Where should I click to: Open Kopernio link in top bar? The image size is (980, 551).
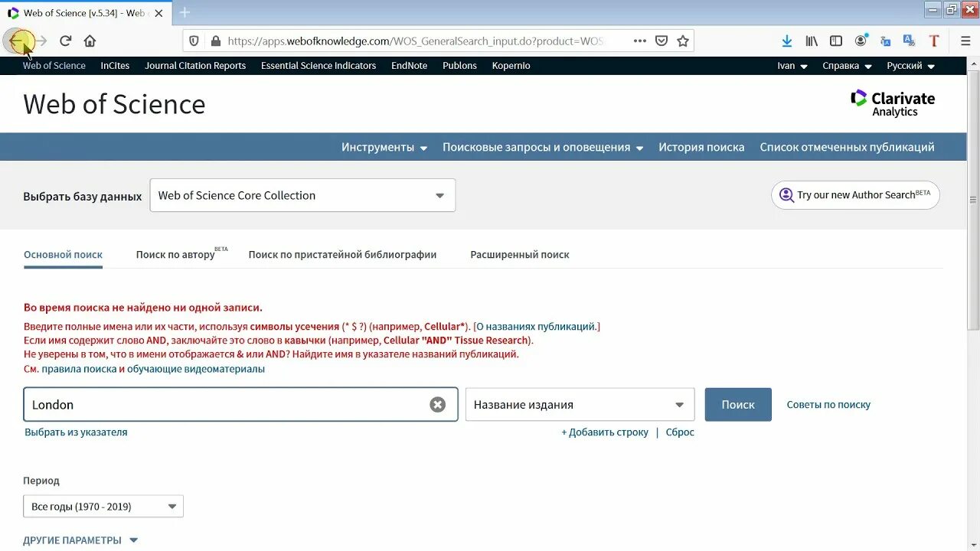coord(511,66)
